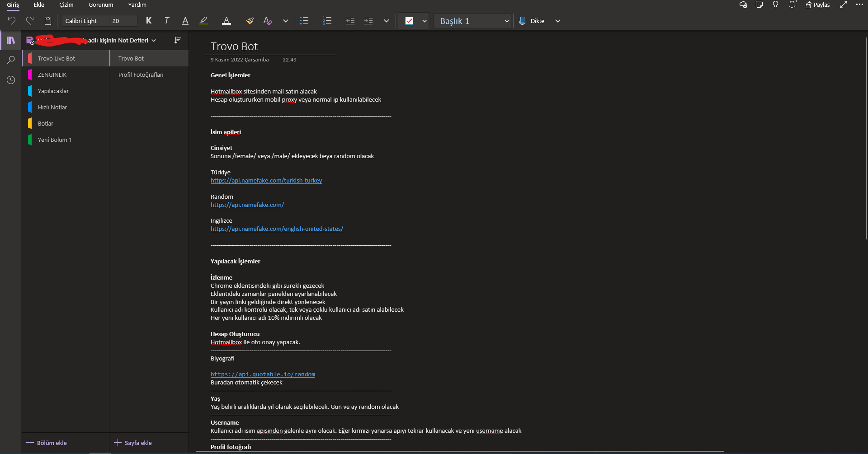
Task: Select the format painter brush
Action: point(250,21)
